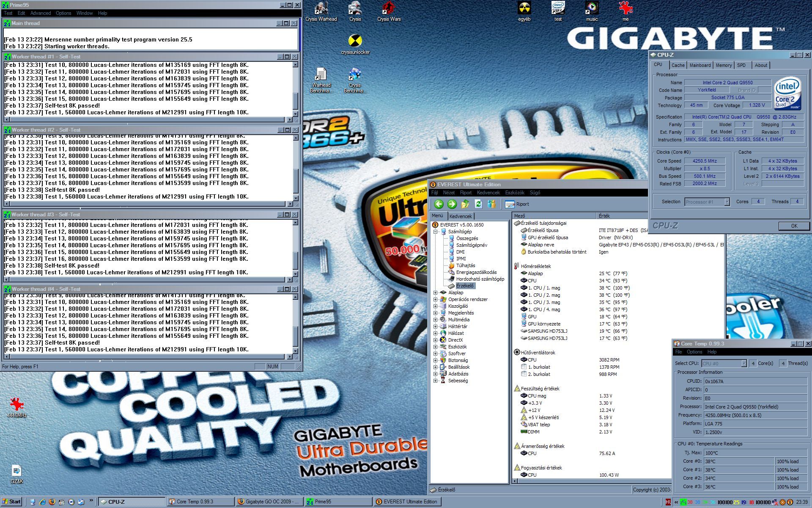Select test desktop icon with Intel logo

coord(558,11)
